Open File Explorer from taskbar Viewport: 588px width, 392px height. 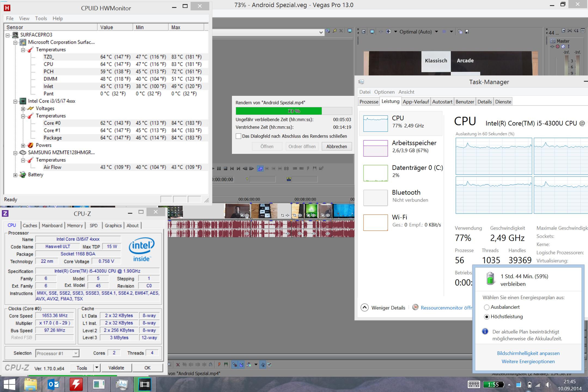click(x=31, y=384)
